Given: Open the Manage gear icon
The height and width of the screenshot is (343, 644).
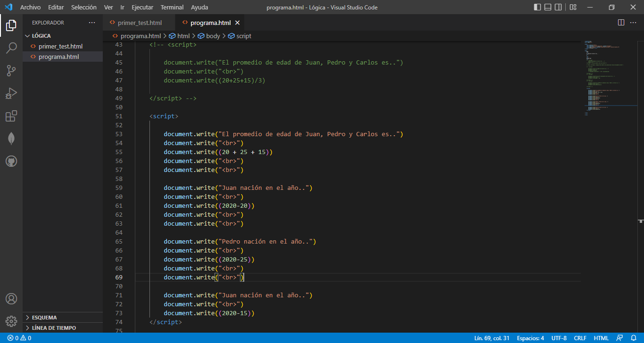Looking at the screenshot, I should tap(11, 321).
